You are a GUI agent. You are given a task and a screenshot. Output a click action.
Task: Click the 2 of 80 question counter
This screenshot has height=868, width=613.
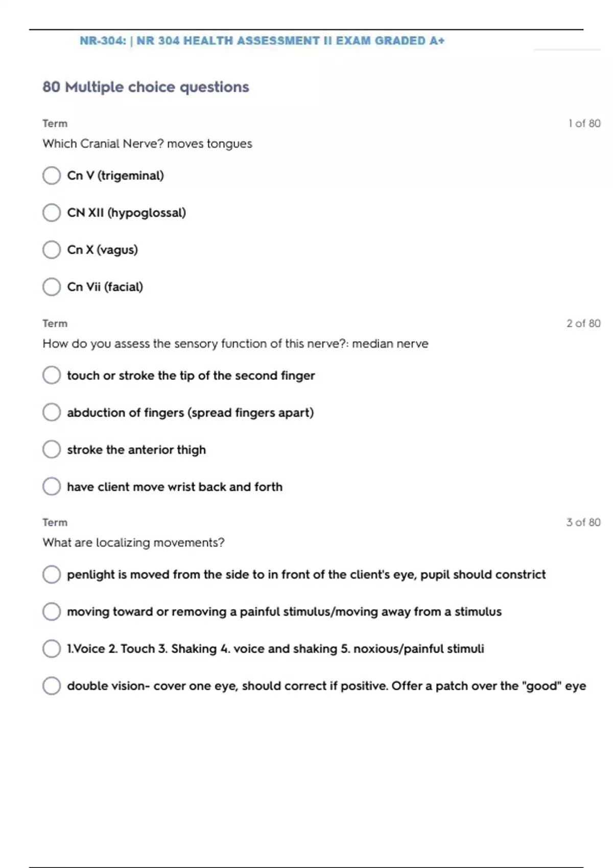583,324
